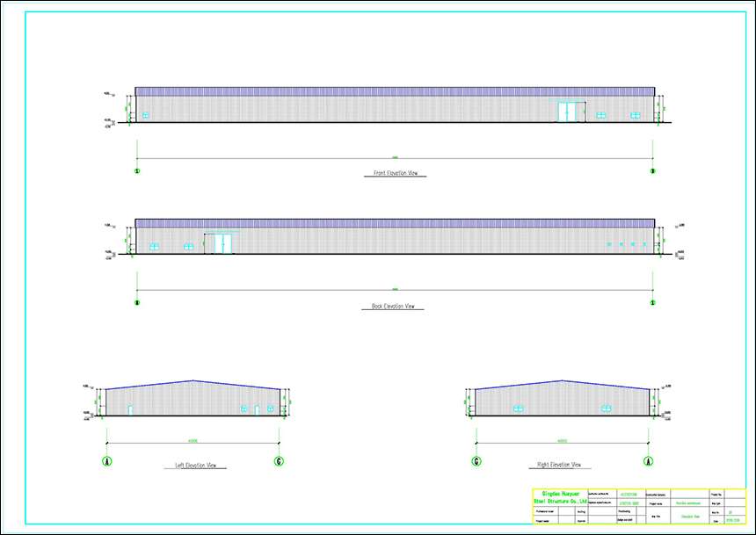Click the Front Elevation View title
This screenshot has height=535, width=756.
point(395,174)
